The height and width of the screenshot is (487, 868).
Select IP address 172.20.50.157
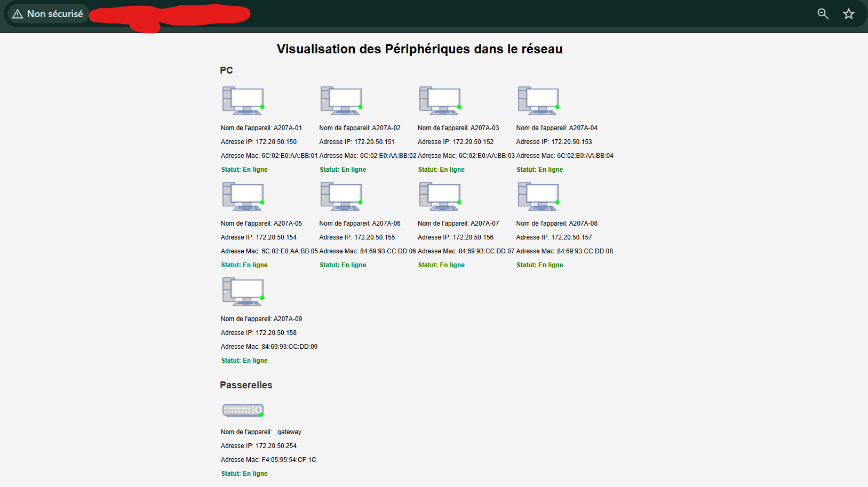571,237
